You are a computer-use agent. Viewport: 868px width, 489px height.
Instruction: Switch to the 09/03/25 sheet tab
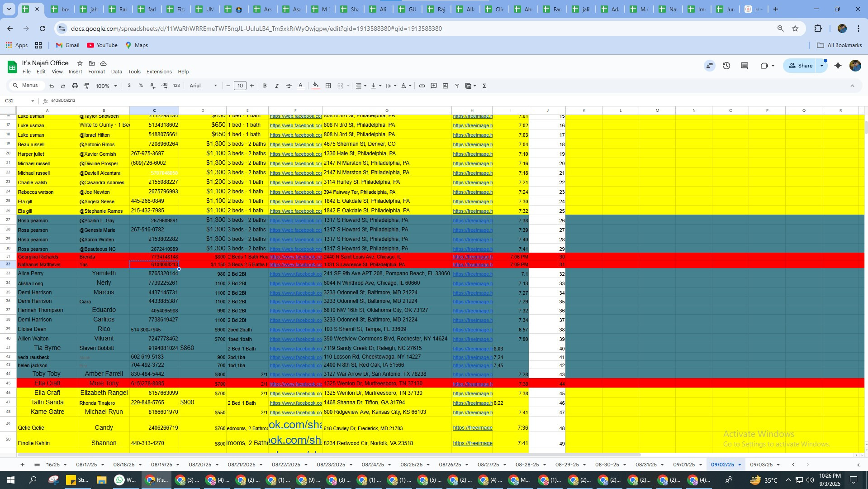point(762,465)
